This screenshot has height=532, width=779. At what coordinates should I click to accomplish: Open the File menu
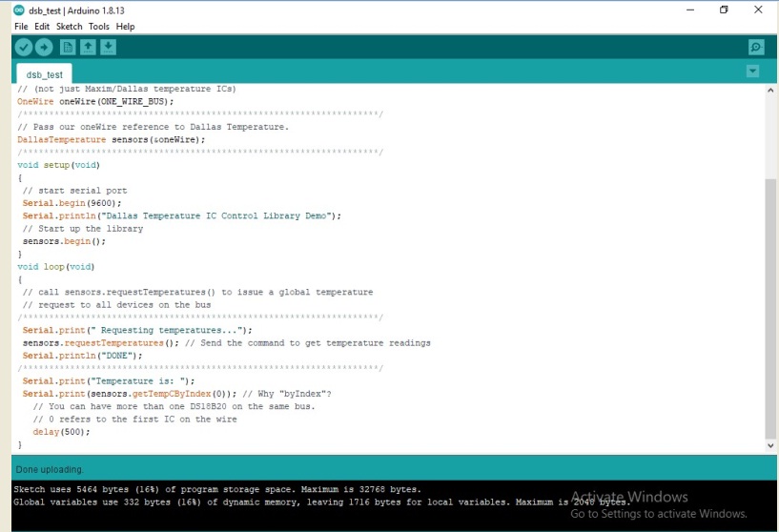(21, 27)
